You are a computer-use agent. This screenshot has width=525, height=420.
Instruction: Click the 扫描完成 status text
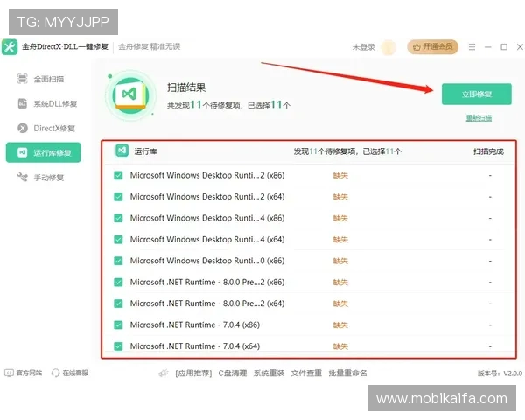[488, 151]
